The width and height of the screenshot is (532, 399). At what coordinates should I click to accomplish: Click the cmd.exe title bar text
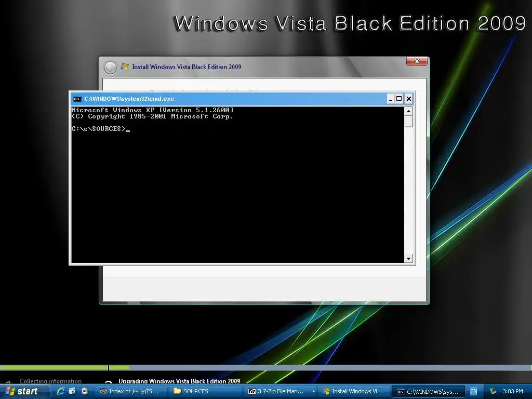(x=129, y=99)
